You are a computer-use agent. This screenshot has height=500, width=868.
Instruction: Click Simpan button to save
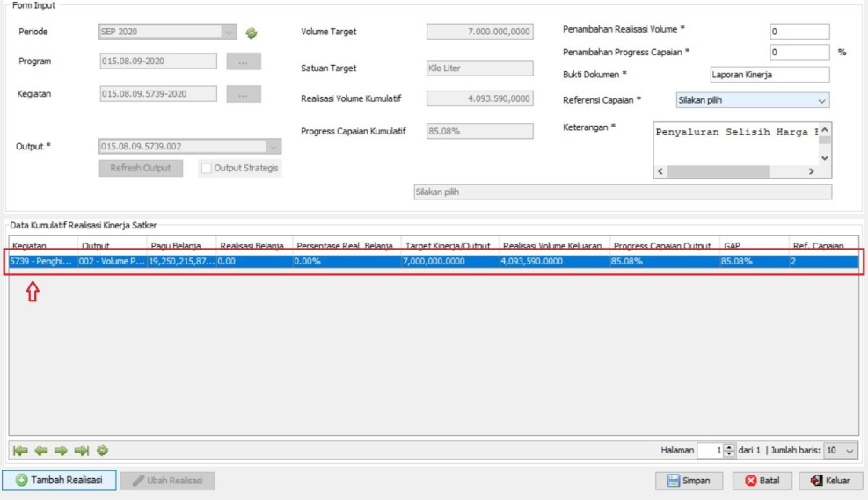click(x=689, y=481)
